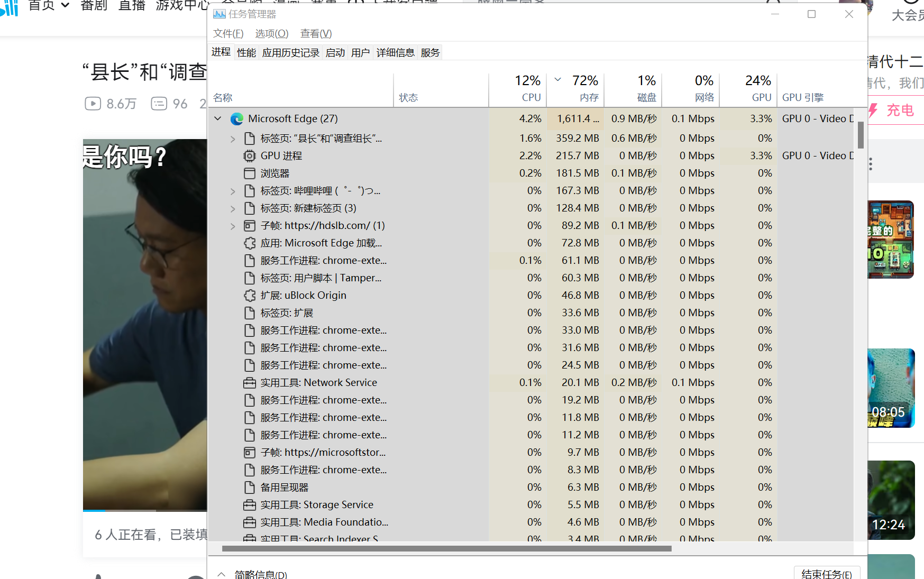Select the 扩展: uBlock Origin row text

click(304, 296)
